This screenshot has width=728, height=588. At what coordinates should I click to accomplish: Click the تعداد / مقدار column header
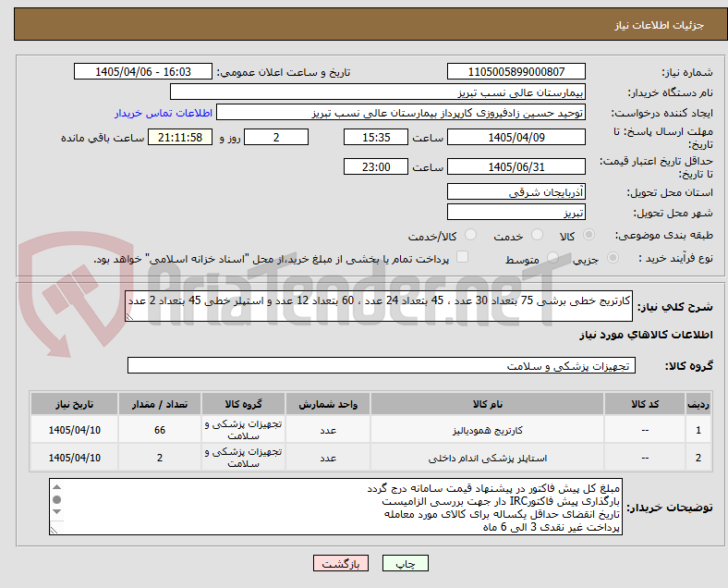click(x=160, y=404)
